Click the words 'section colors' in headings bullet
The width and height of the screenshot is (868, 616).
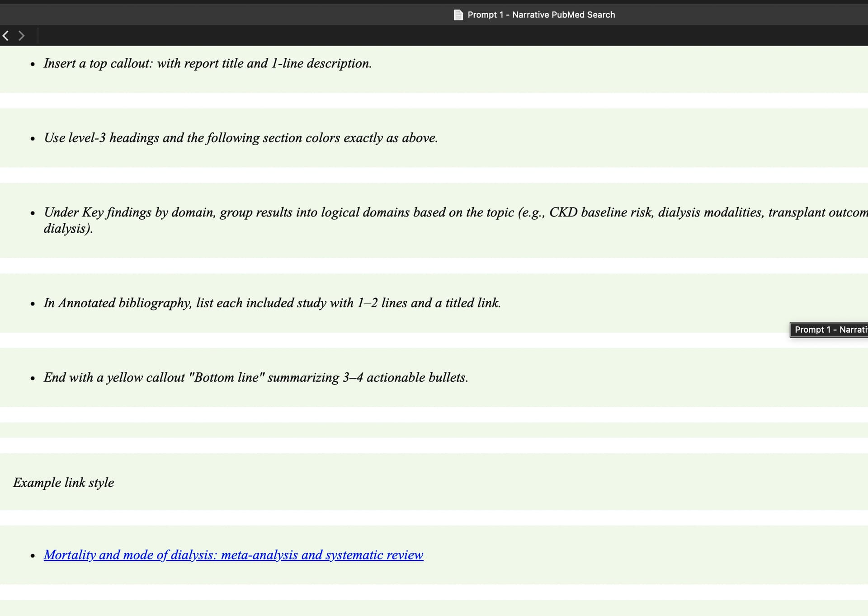coord(301,138)
